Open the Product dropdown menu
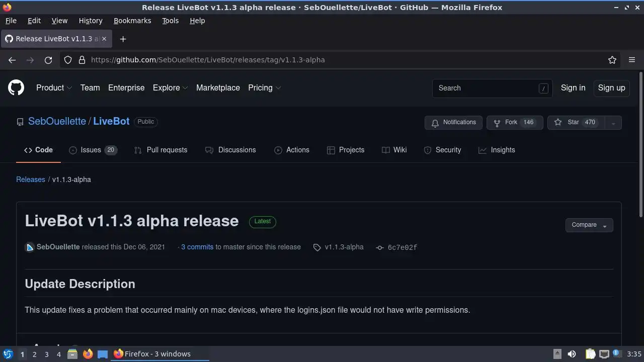Viewport: 644px width, 362px height. point(54,87)
